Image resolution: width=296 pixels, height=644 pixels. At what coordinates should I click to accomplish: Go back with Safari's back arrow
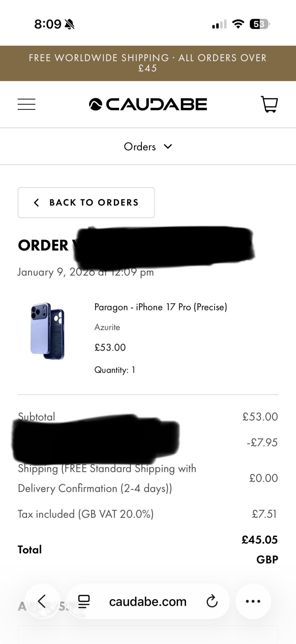point(42,601)
